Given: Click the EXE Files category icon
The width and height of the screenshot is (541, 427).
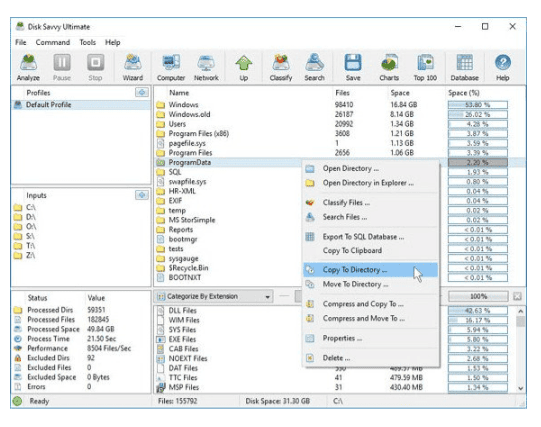Looking at the screenshot, I should [x=160, y=339].
